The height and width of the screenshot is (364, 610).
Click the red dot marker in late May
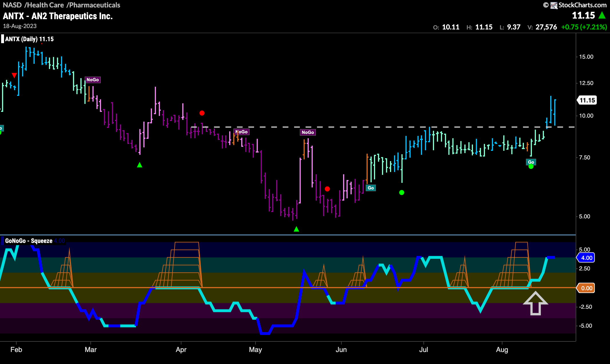pos(327,189)
